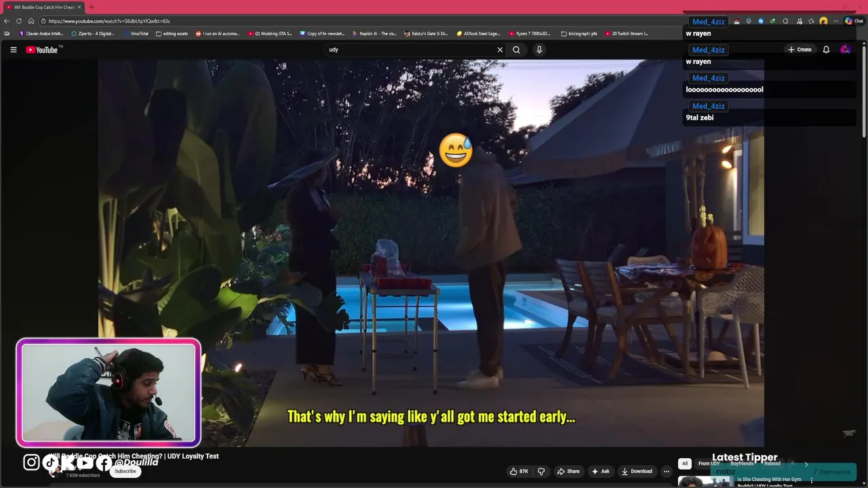The width and height of the screenshot is (868, 488).
Task: Open the ASRock Steel Legend bookmark
Action: (478, 33)
